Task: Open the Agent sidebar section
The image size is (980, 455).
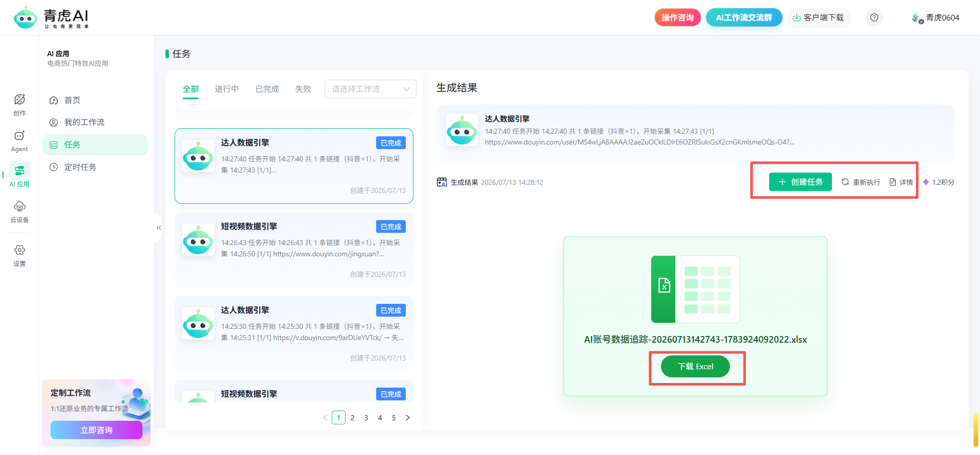Action: [19, 141]
